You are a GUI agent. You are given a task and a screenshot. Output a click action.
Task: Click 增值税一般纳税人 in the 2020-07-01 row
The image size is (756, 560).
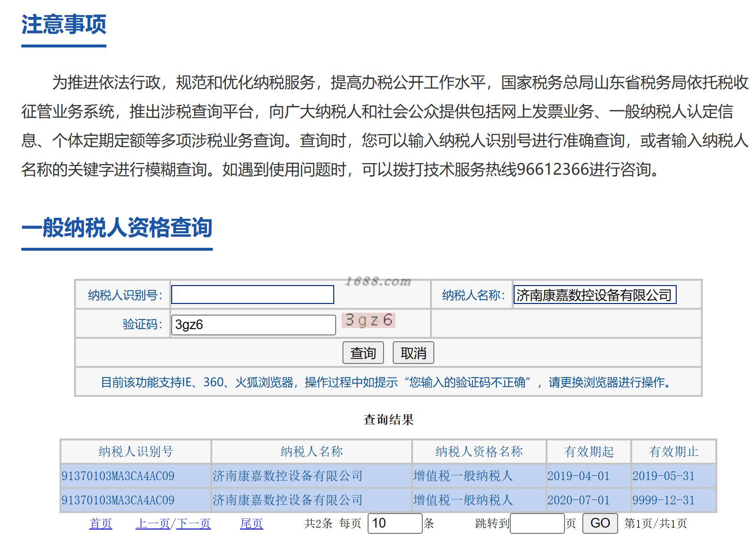click(x=463, y=500)
